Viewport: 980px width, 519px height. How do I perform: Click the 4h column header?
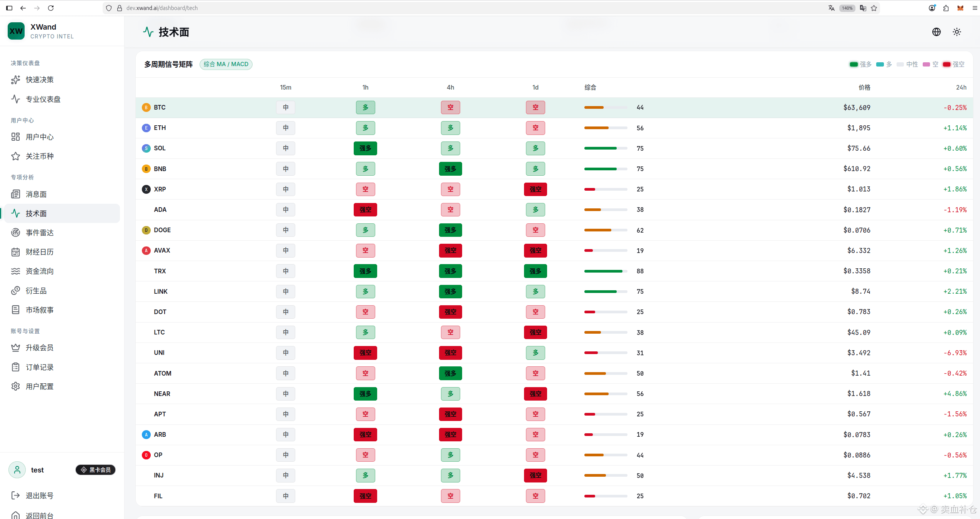click(x=451, y=87)
